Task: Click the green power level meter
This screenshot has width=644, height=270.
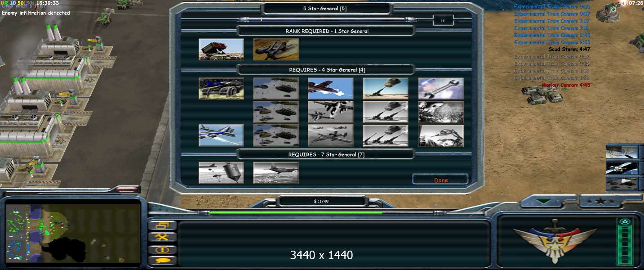Action: (x=625, y=241)
